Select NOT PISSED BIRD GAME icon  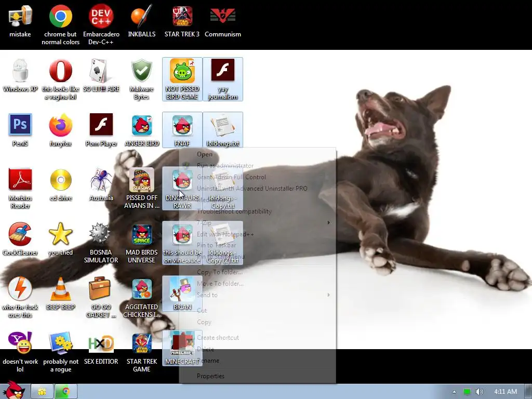[x=182, y=79]
